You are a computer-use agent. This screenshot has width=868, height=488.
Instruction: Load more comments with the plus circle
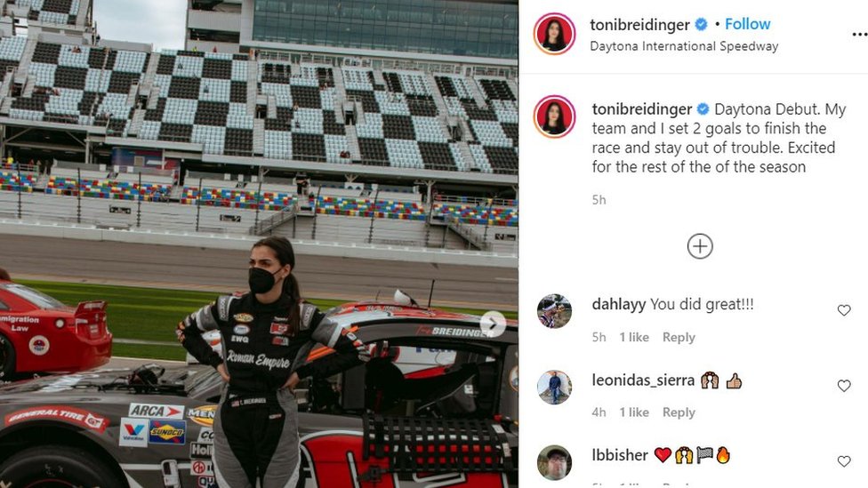pyautogui.click(x=700, y=246)
